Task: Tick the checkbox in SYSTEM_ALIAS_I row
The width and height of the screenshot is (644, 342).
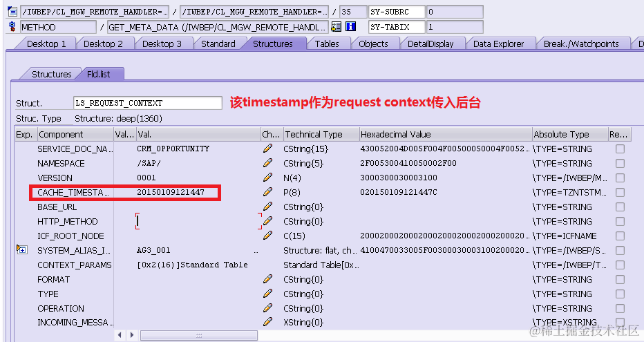Action: (x=620, y=250)
